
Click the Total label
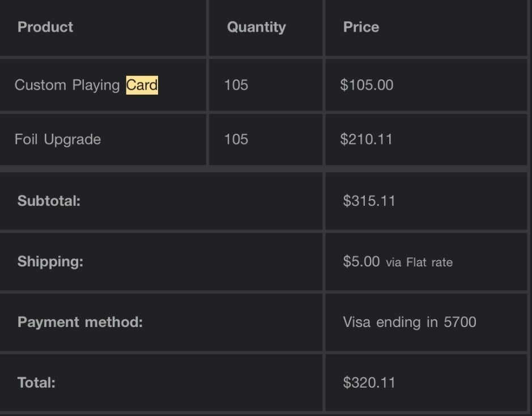coord(36,383)
